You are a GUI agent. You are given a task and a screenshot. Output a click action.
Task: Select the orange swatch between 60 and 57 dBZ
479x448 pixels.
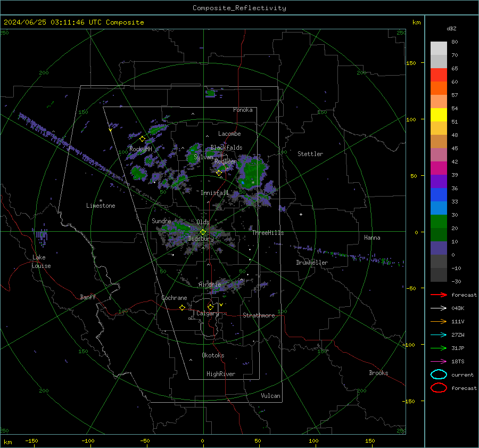(x=439, y=88)
